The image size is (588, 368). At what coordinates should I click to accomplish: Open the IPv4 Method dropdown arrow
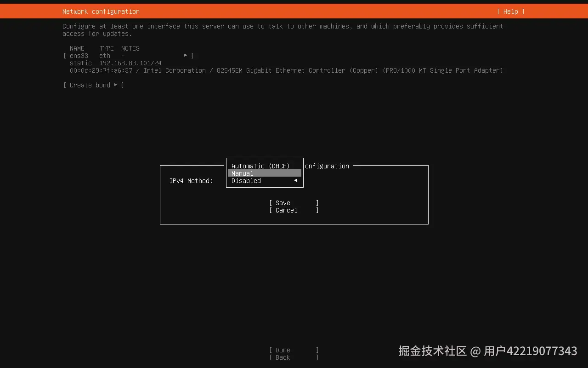[x=295, y=181]
